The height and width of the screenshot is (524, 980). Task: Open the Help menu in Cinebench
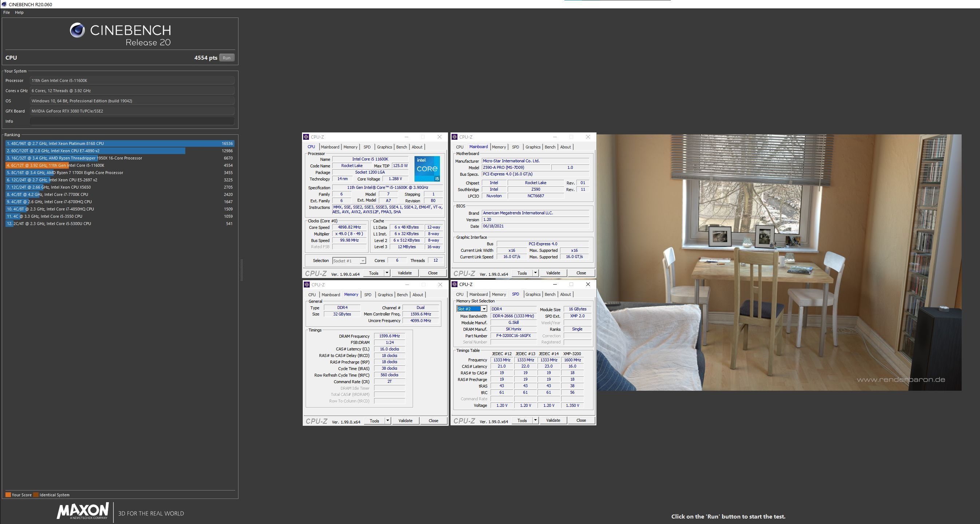click(19, 13)
